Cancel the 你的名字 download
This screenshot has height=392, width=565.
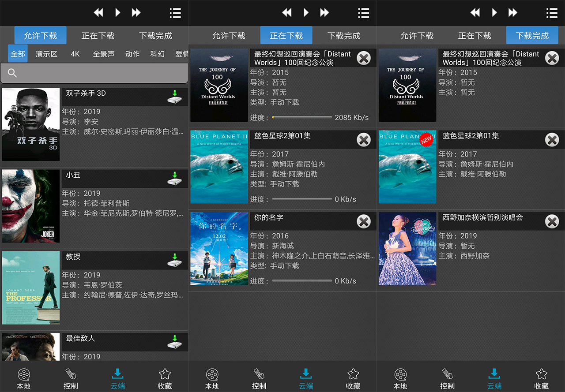point(363,221)
